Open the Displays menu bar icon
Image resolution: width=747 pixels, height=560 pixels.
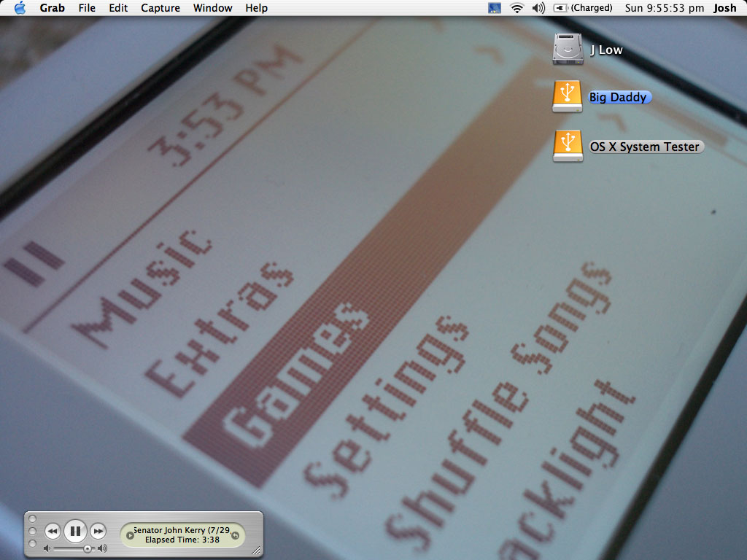point(495,8)
